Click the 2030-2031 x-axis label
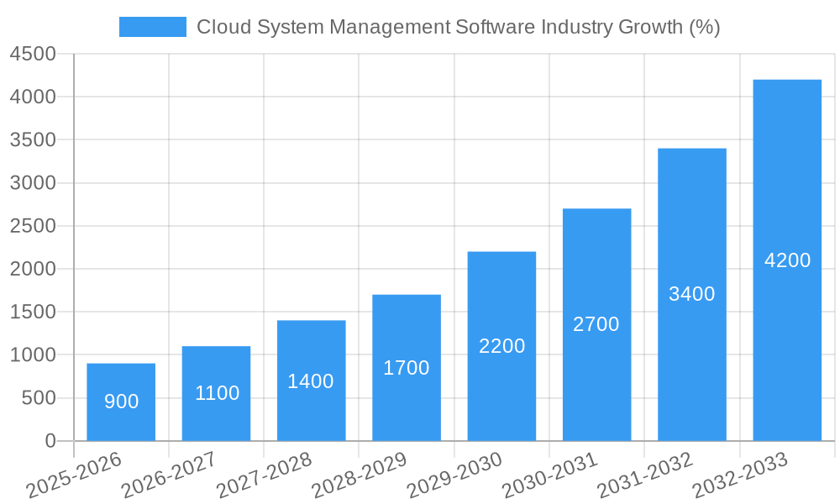 click(550, 475)
